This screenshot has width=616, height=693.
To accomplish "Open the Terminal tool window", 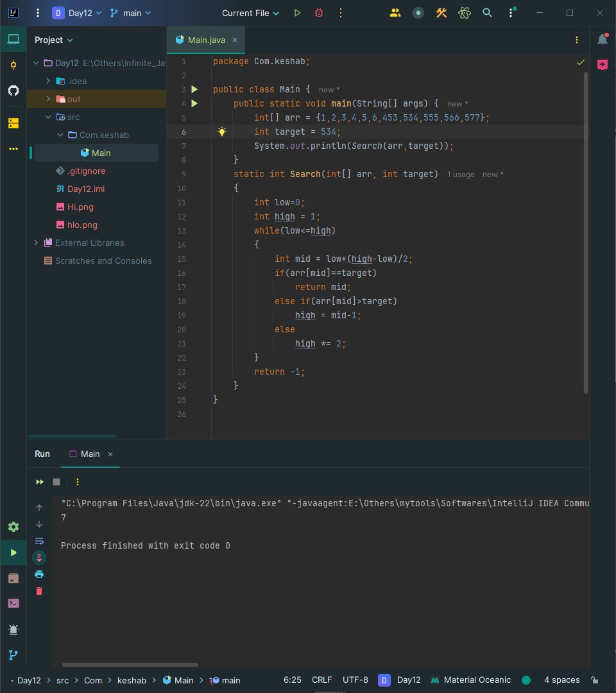I will (x=13, y=603).
